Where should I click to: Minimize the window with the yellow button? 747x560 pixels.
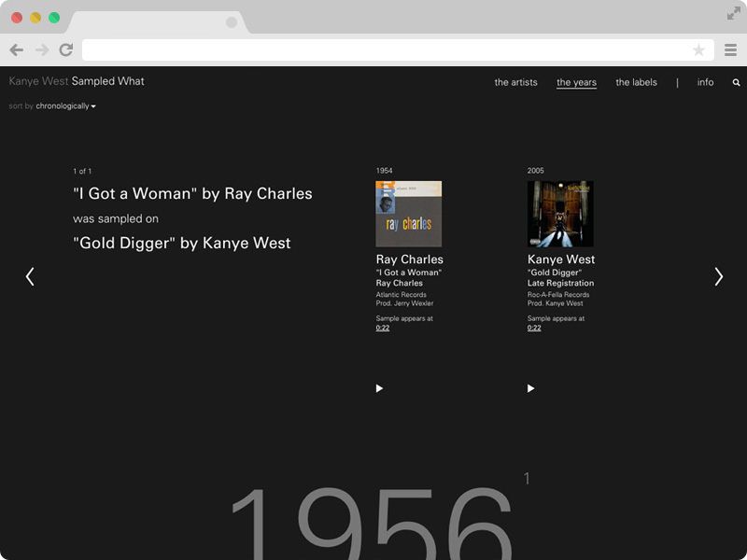pyautogui.click(x=35, y=18)
